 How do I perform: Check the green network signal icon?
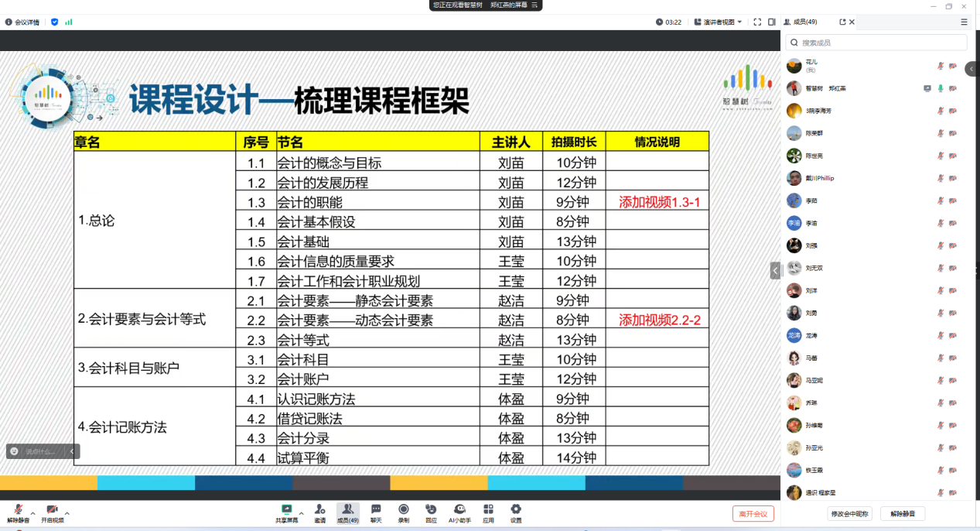tap(69, 22)
